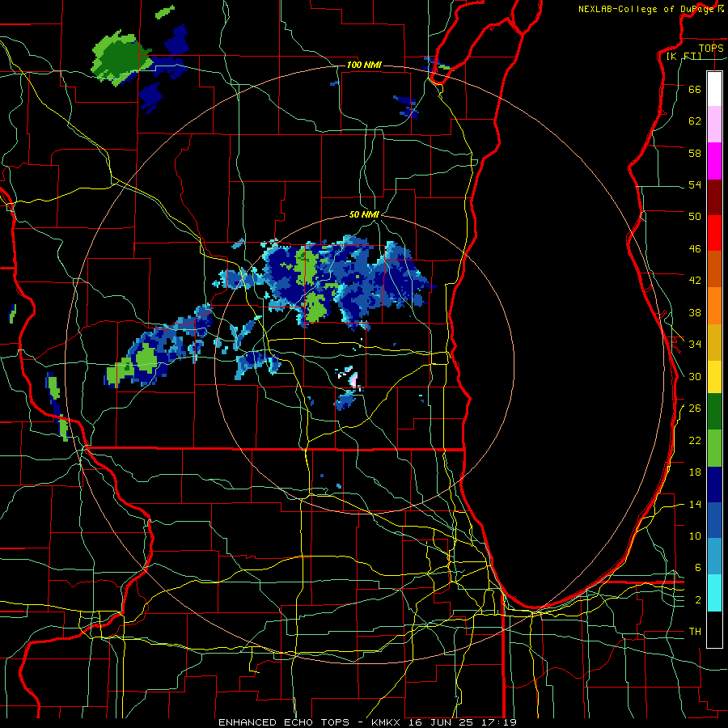728x728 pixels.
Task: Click the dark green echo in the northwest corner
Action: coord(121,58)
